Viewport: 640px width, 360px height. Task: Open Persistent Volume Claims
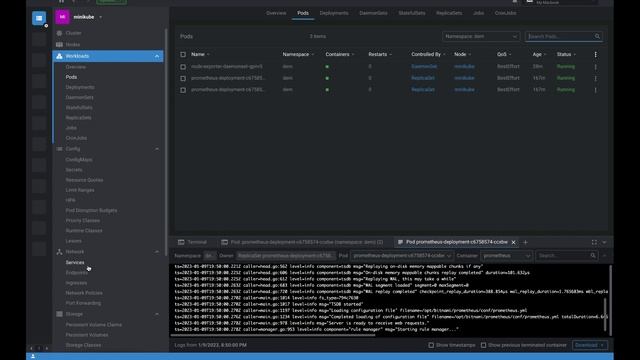click(93, 325)
